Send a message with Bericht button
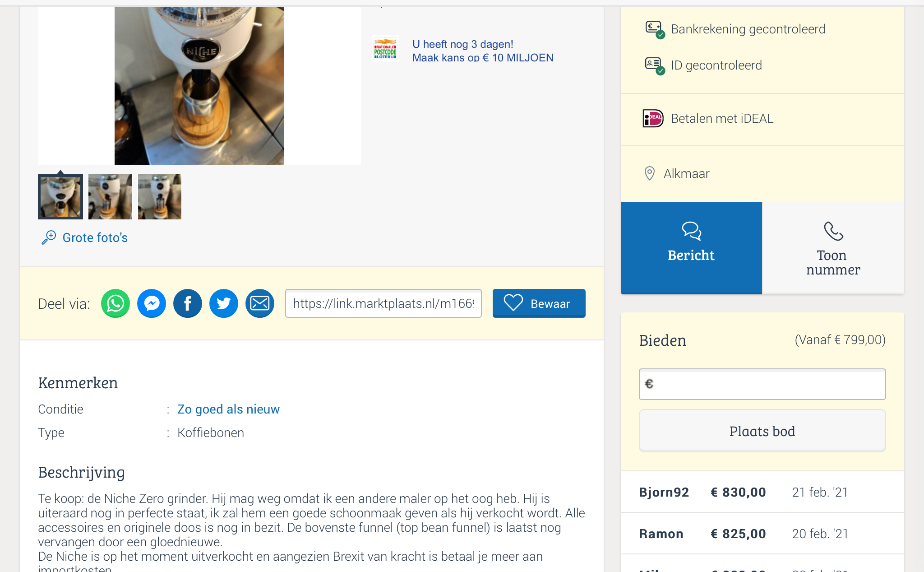 691,248
